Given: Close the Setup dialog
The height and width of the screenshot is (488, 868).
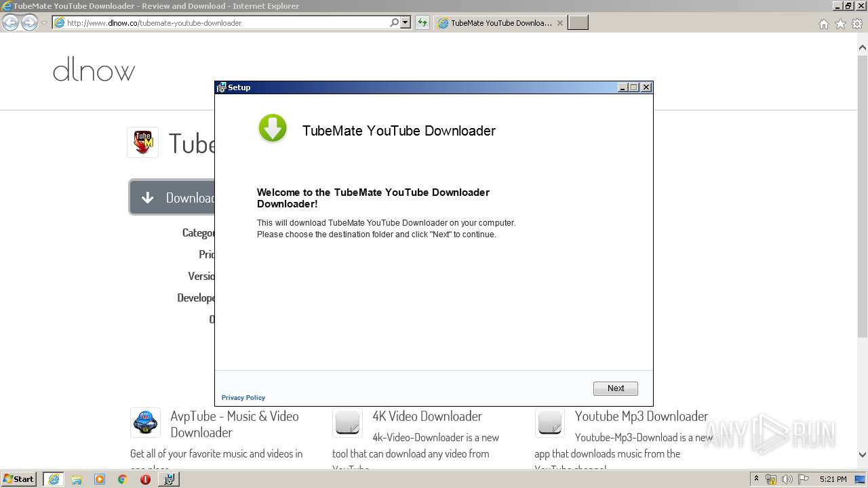Looking at the screenshot, I should click(646, 87).
